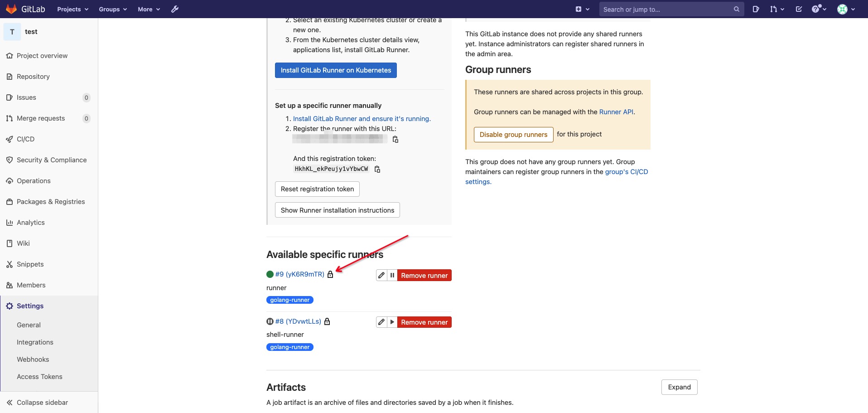The width and height of the screenshot is (868, 413).
Task: Select General settings submenu
Action: point(29,325)
